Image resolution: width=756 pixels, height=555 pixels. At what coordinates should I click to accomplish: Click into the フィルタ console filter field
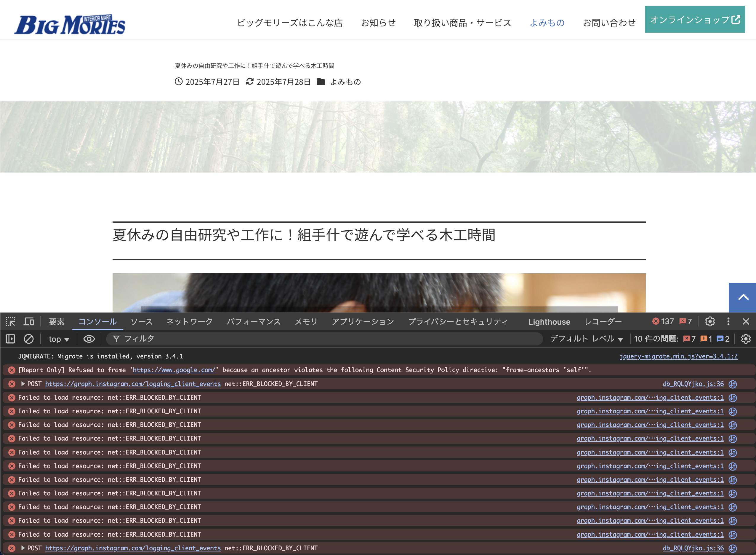tap(324, 339)
